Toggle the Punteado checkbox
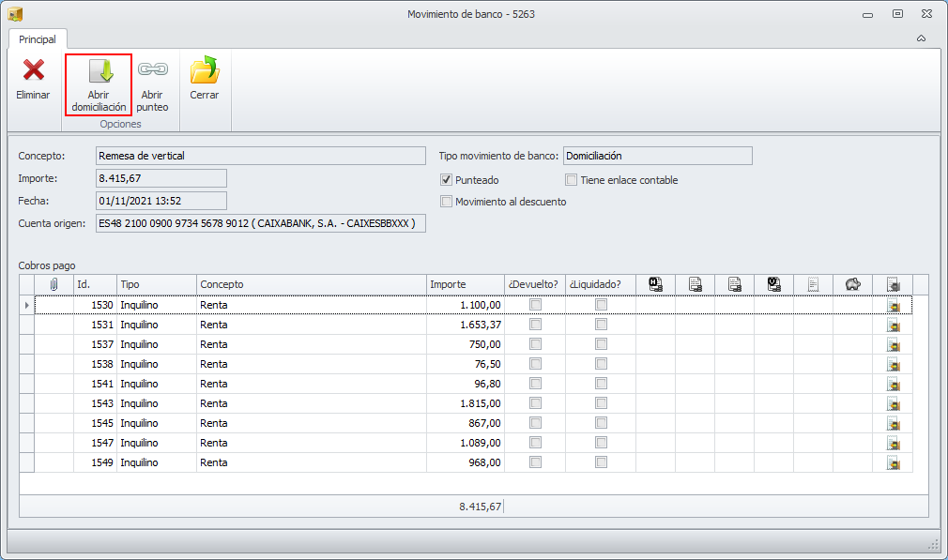Viewport: 948px width, 560px height. point(447,180)
